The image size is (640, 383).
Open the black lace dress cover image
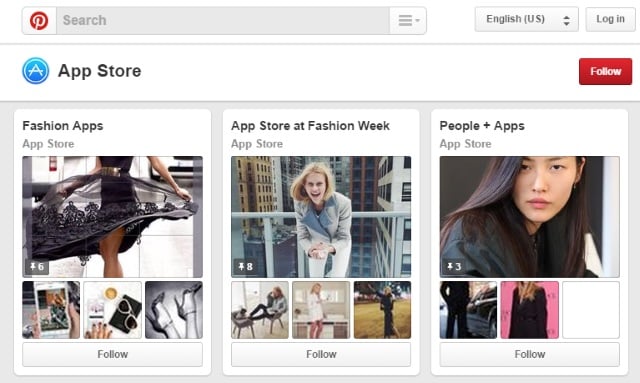coord(113,217)
